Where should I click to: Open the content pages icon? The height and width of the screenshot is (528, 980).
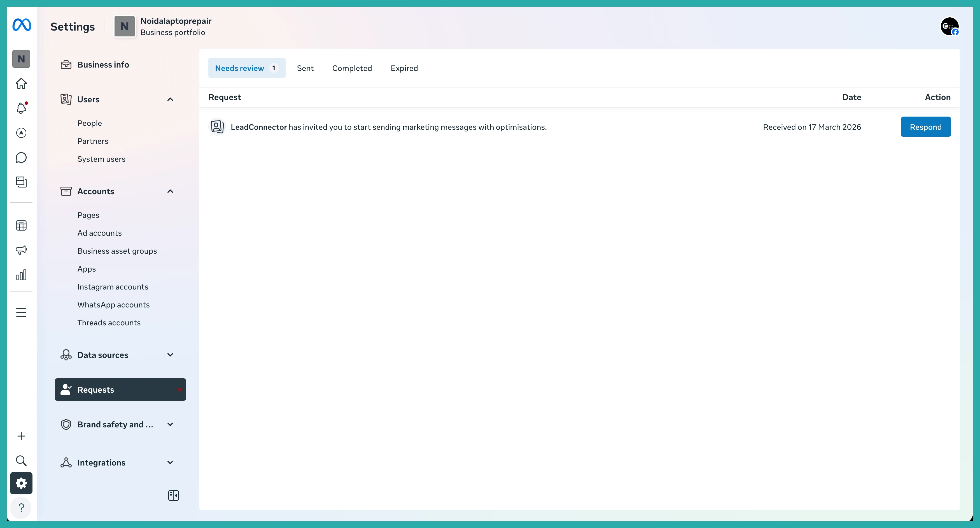[x=21, y=182]
